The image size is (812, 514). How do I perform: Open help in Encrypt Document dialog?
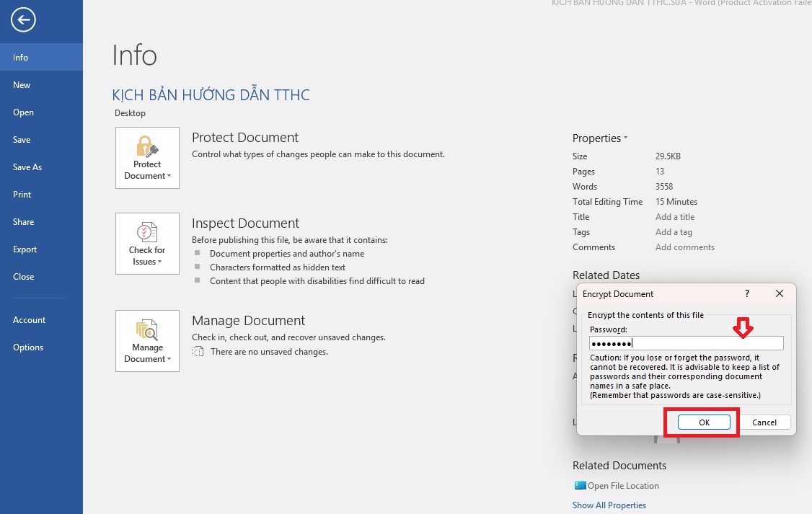[747, 293]
